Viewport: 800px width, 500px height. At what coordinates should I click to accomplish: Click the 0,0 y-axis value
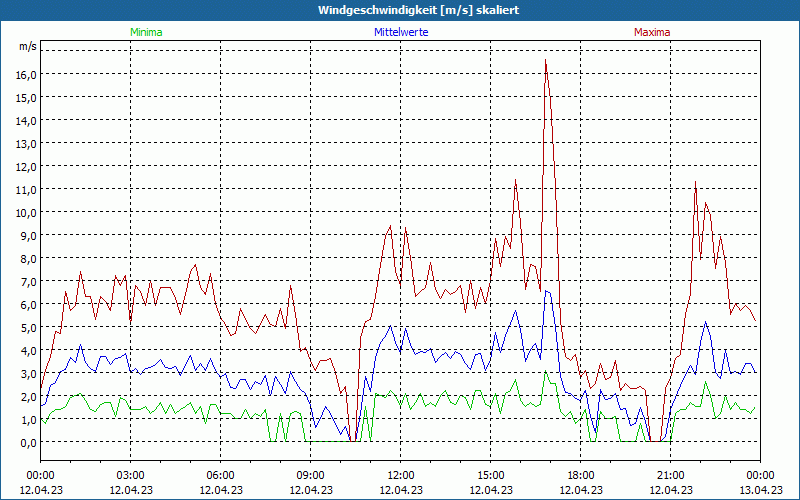(29, 442)
